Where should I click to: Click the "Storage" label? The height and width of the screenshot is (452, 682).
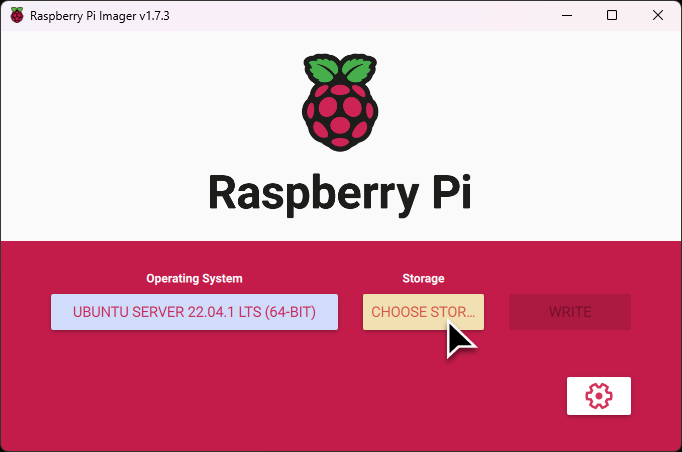424,279
